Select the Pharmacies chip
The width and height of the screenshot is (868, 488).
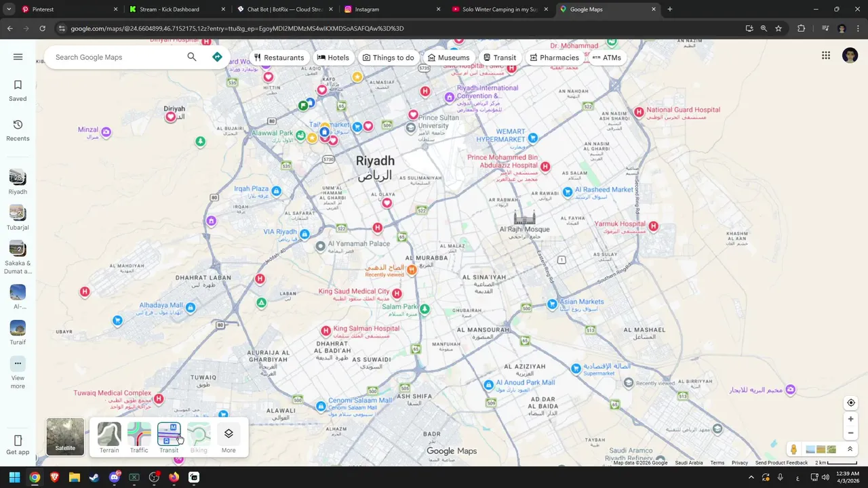554,58
